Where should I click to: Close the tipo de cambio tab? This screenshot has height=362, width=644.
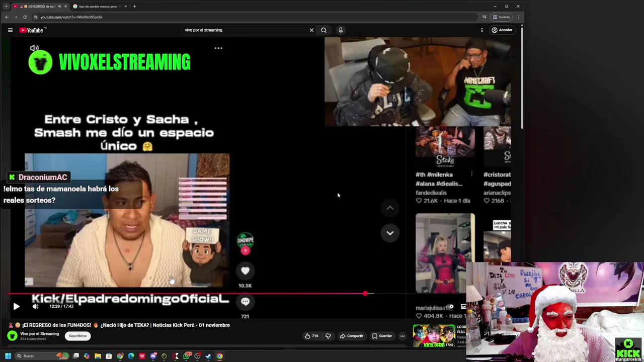tap(125, 7)
